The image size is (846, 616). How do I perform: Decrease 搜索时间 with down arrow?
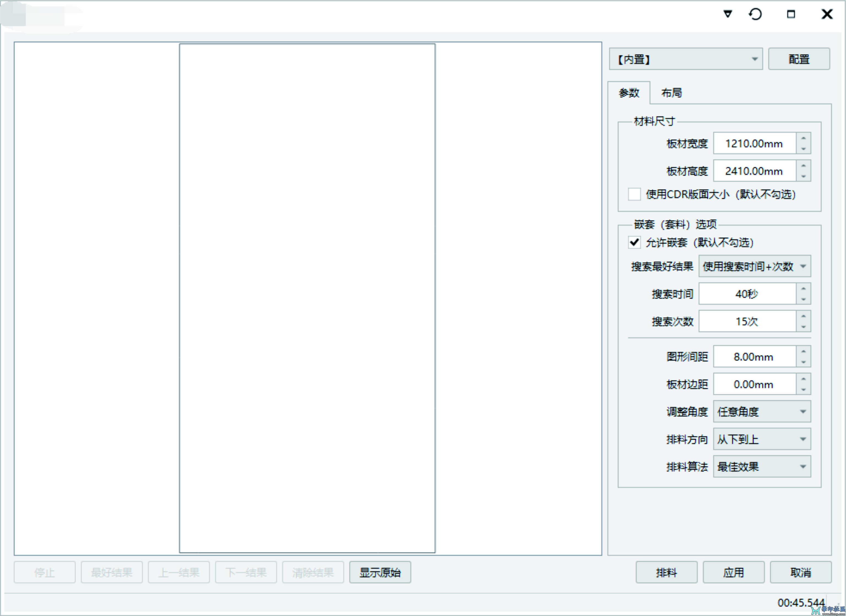coord(804,299)
